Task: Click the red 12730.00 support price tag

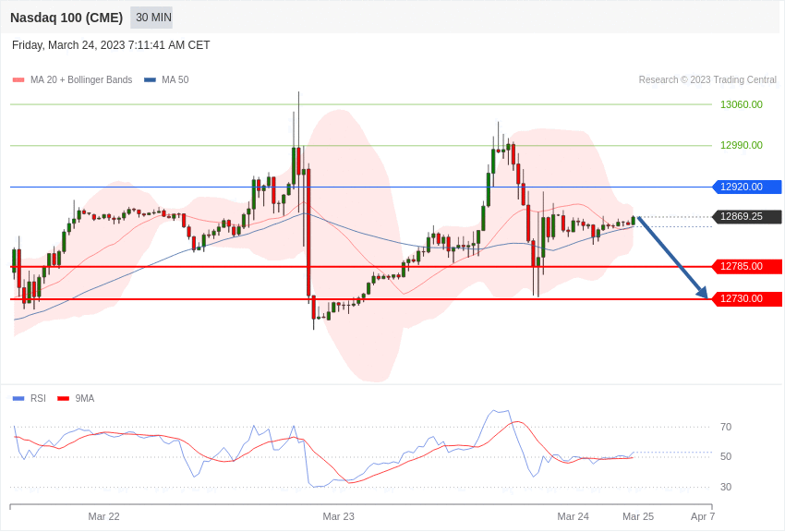Action: 746,298
